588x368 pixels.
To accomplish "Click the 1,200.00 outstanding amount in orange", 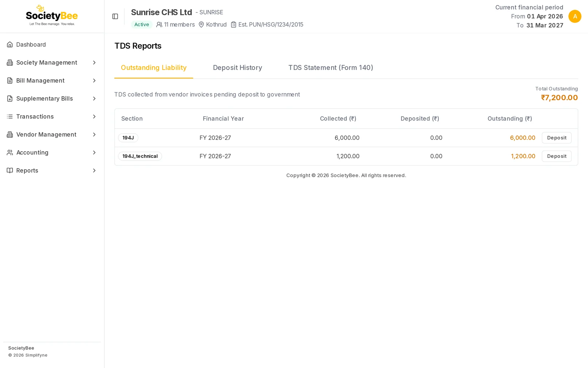I will coord(523,156).
